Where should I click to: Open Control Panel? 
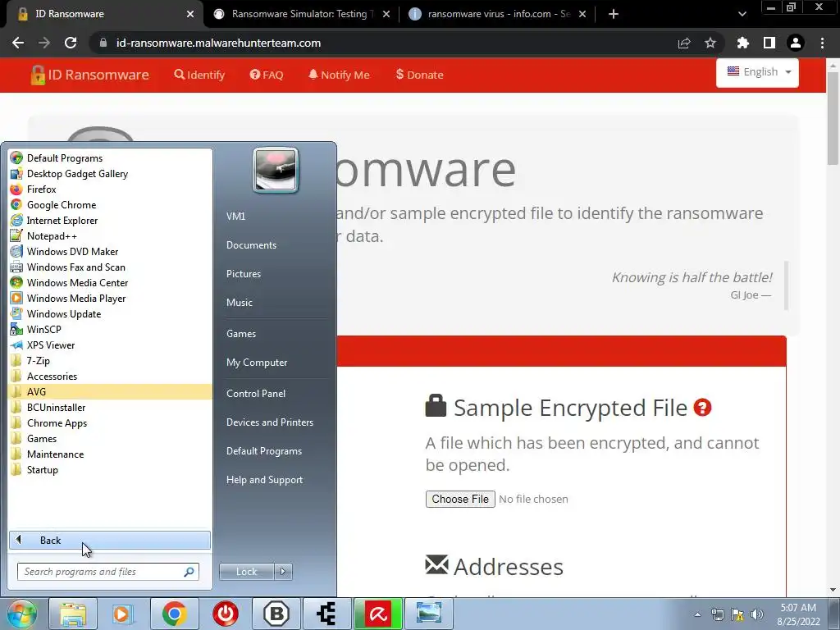pos(256,393)
